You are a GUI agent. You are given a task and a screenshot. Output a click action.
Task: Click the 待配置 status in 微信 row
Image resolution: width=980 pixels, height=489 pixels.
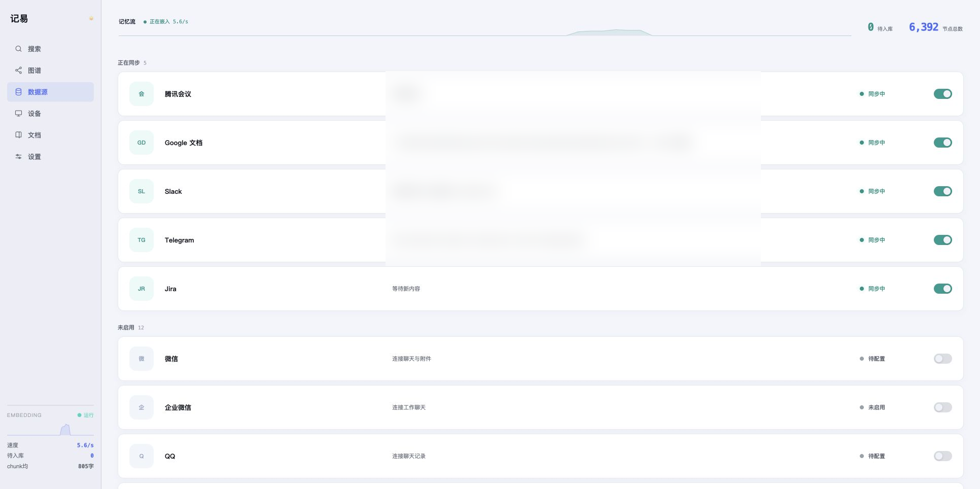click(872, 359)
